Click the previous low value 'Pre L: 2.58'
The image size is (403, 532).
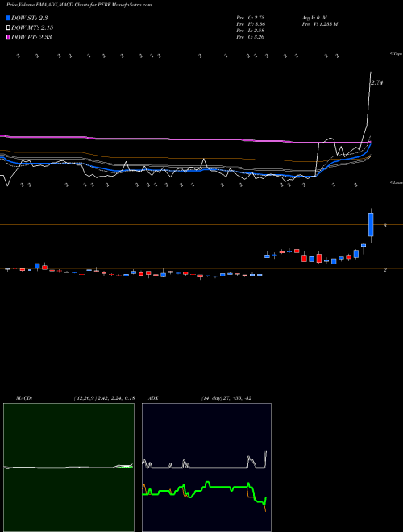tap(251, 31)
